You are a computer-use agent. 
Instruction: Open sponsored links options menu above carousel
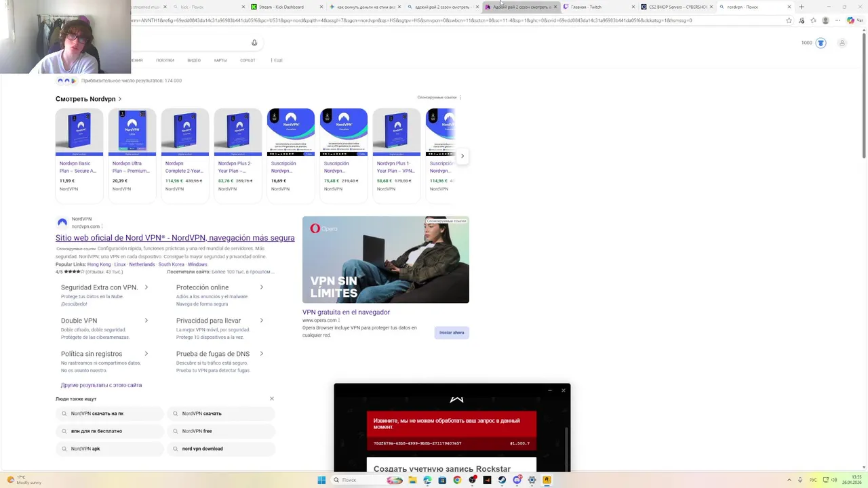point(460,98)
